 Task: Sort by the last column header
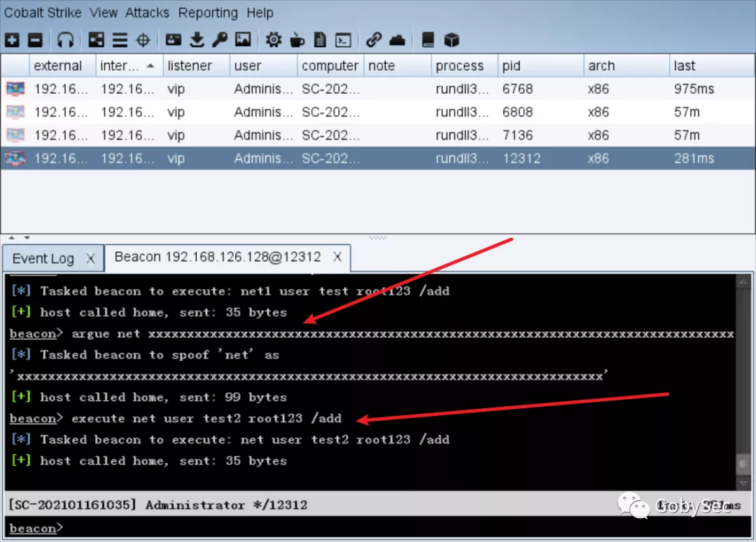click(x=712, y=66)
